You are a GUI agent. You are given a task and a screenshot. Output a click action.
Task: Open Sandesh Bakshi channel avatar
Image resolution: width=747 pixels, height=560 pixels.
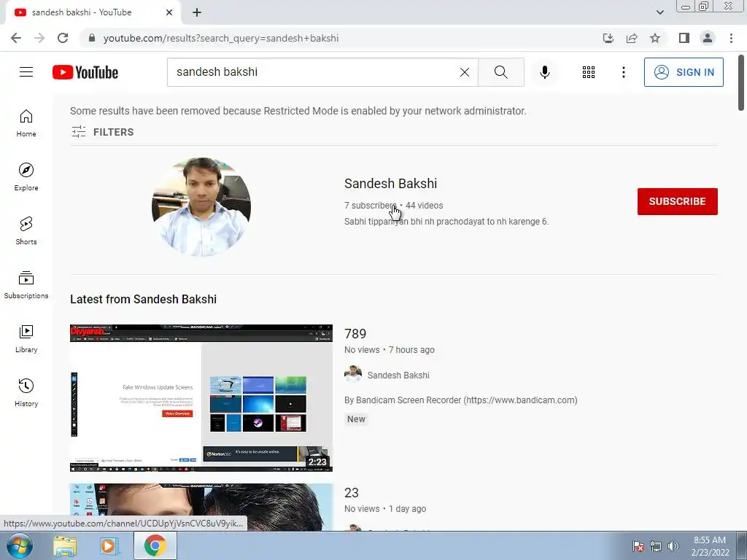pyautogui.click(x=201, y=206)
